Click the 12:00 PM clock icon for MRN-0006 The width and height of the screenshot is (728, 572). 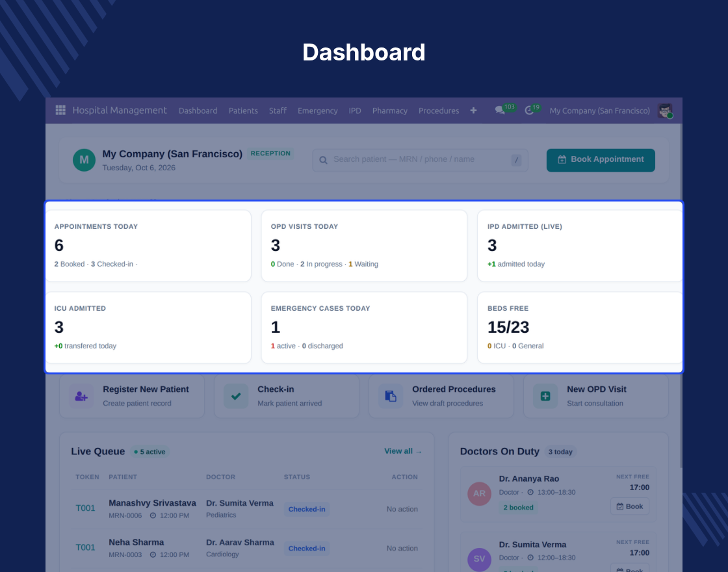click(x=153, y=515)
